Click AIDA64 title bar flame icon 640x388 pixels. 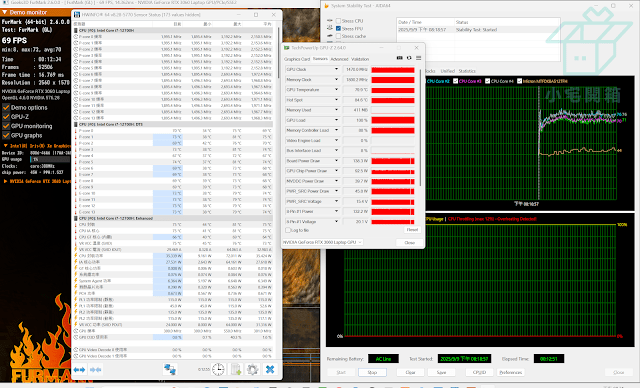(x=327, y=6)
